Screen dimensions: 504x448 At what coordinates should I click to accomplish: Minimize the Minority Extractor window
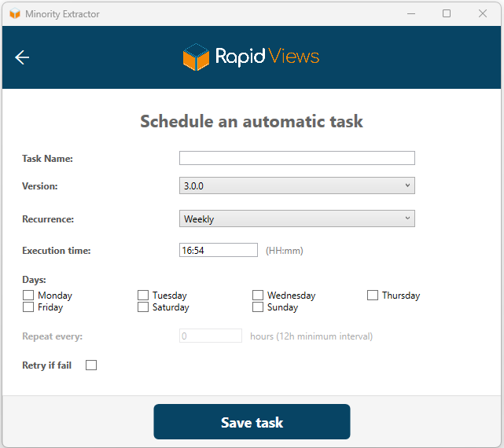pos(410,13)
